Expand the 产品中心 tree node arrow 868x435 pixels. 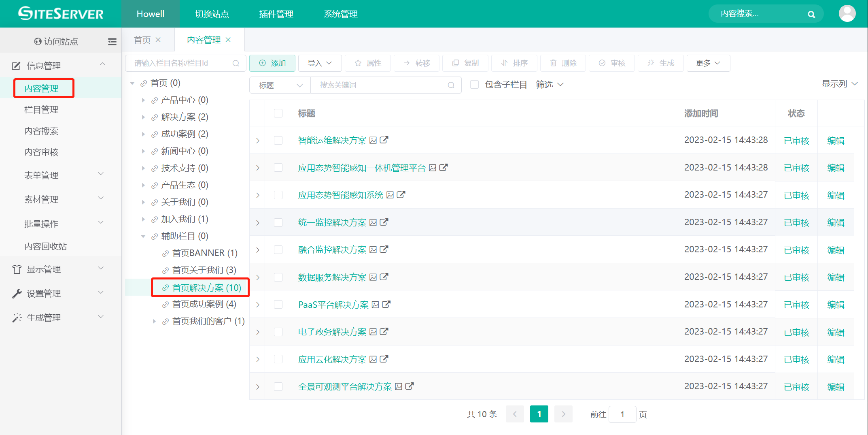pyautogui.click(x=143, y=100)
